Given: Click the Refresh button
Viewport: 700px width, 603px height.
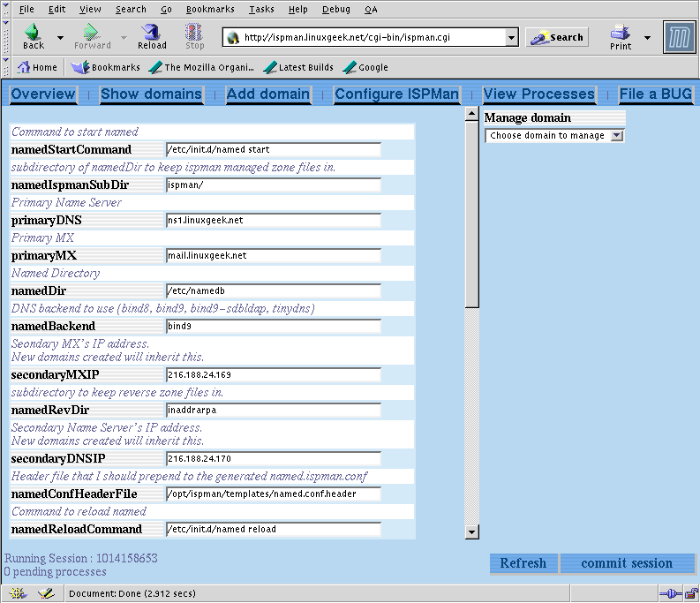Looking at the screenshot, I should (x=523, y=563).
